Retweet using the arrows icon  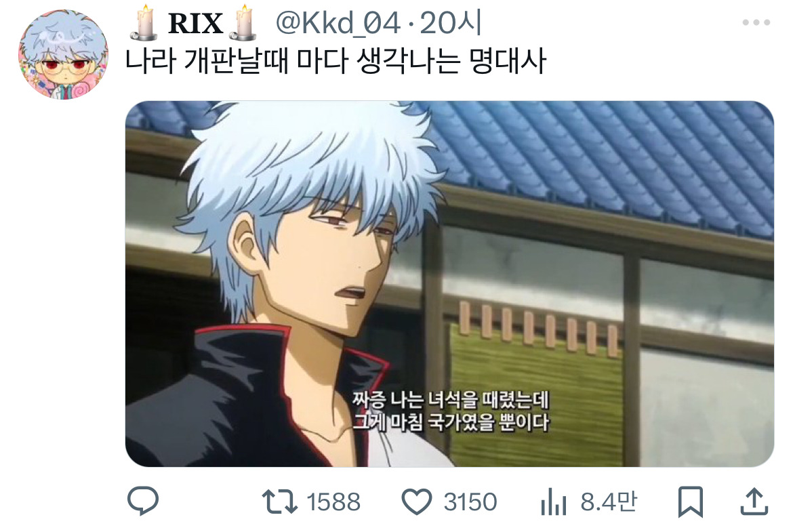(x=280, y=502)
